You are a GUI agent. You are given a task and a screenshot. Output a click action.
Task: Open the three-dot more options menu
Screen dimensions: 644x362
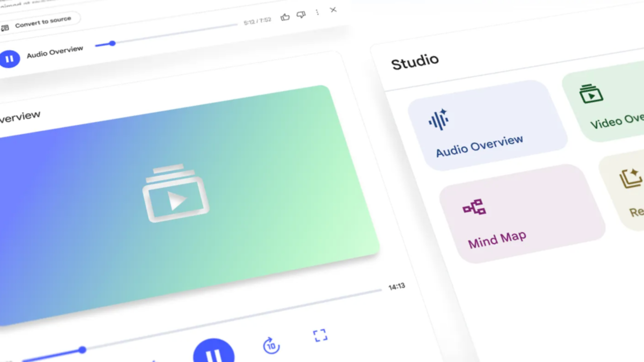coord(317,12)
